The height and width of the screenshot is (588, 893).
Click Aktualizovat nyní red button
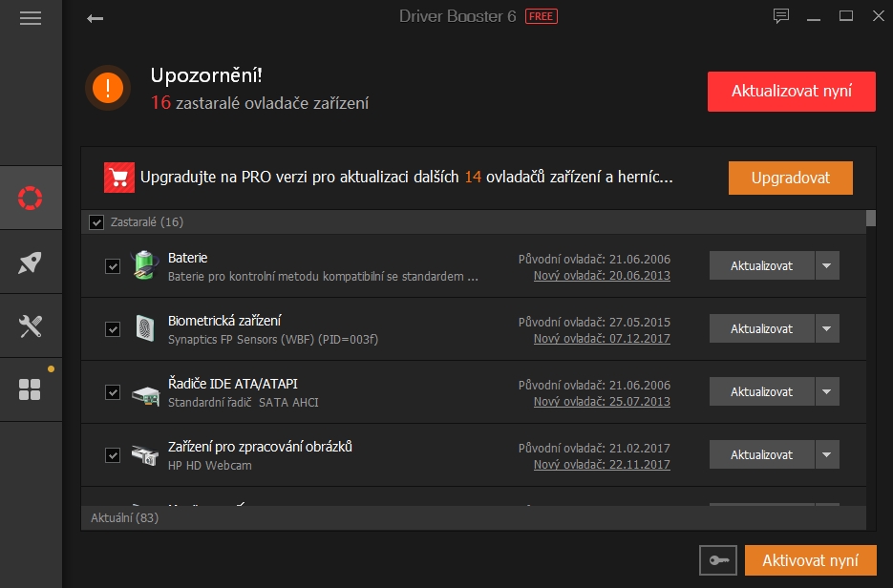792,91
